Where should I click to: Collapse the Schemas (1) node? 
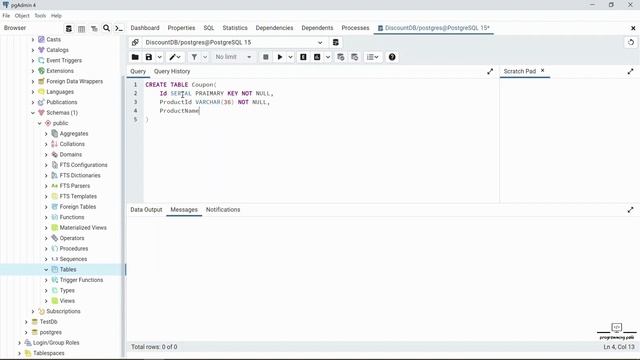click(x=33, y=113)
